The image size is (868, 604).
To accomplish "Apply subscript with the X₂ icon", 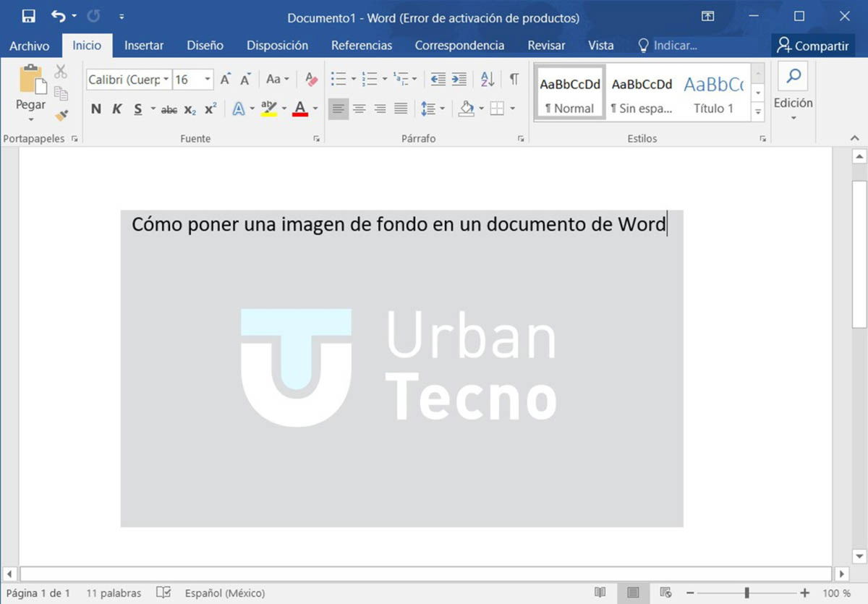I will (190, 109).
